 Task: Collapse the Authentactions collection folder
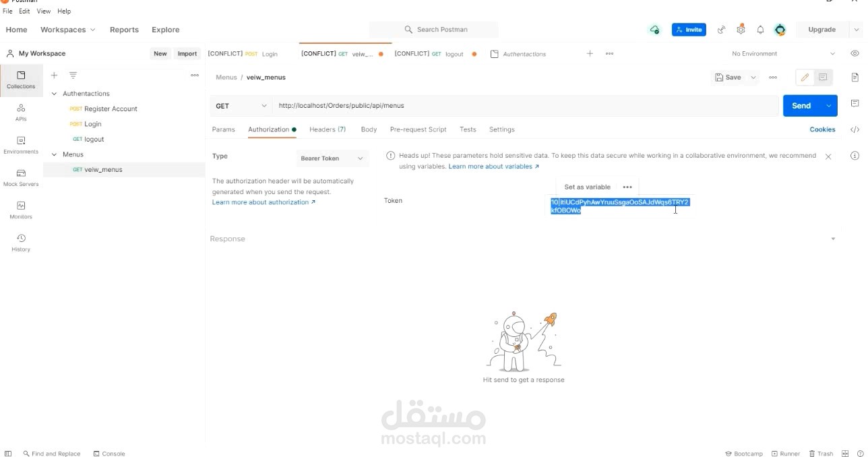pos(54,94)
